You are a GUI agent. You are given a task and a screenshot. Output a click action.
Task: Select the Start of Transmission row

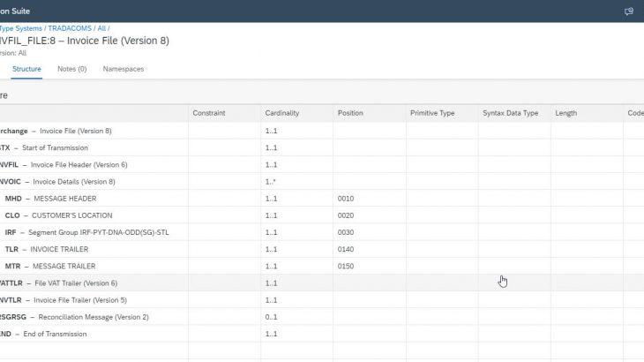pos(322,147)
